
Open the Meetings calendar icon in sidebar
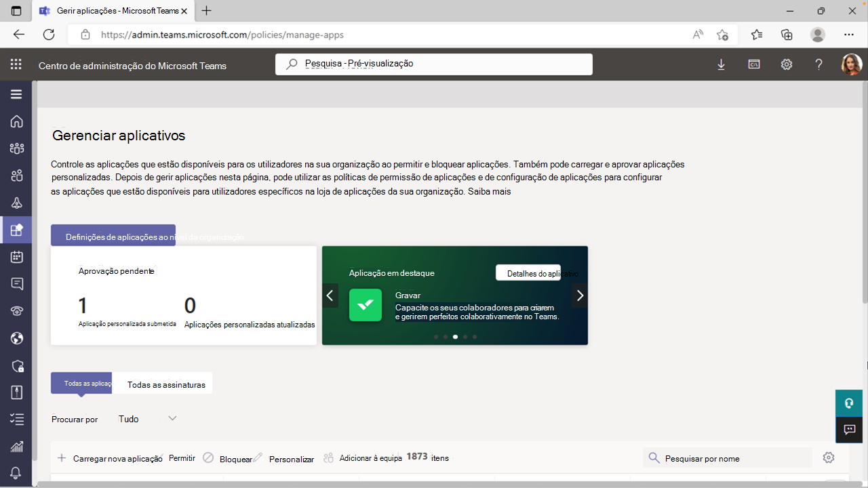(16, 257)
